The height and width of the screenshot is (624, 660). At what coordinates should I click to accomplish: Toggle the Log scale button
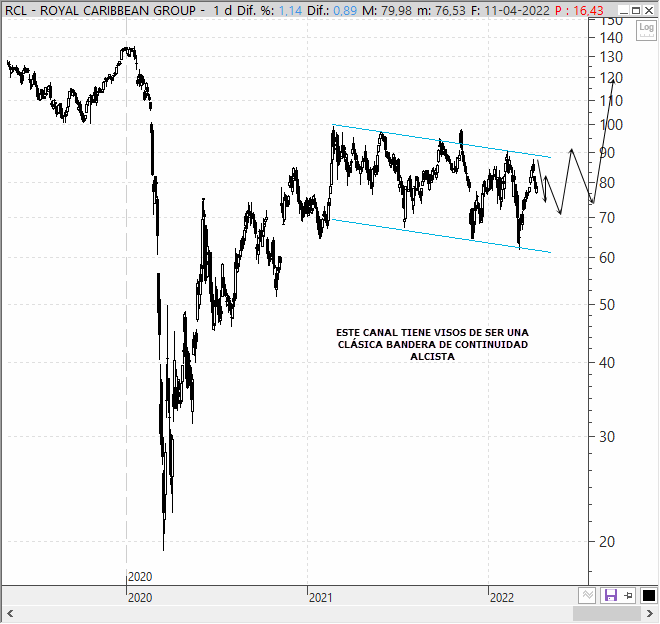coord(646,30)
